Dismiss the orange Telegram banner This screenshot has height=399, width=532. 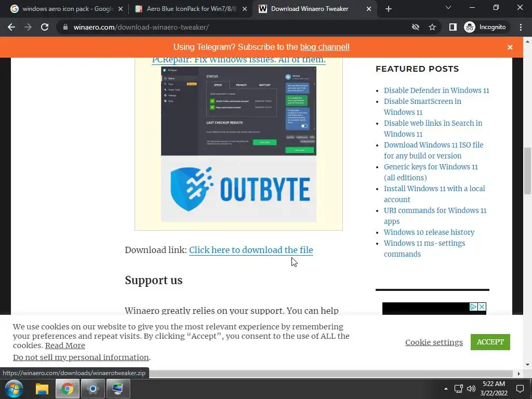click(x=510, y=47)
